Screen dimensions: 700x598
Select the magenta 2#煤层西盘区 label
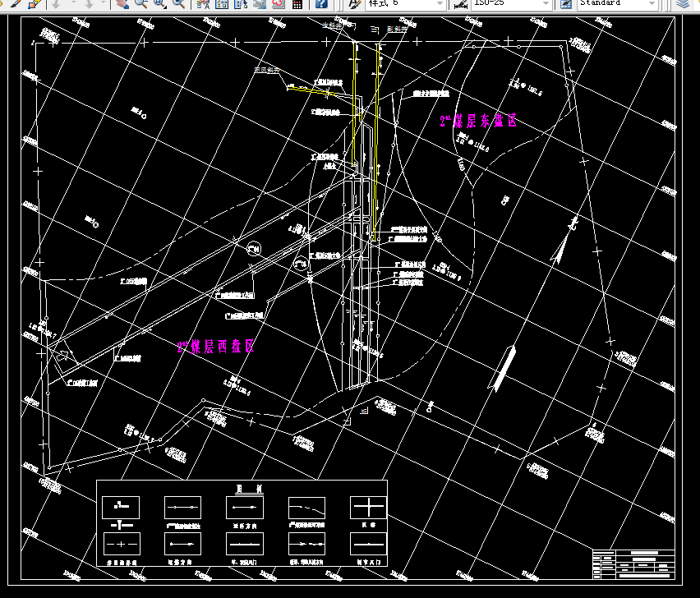click(x=215, y=347)
